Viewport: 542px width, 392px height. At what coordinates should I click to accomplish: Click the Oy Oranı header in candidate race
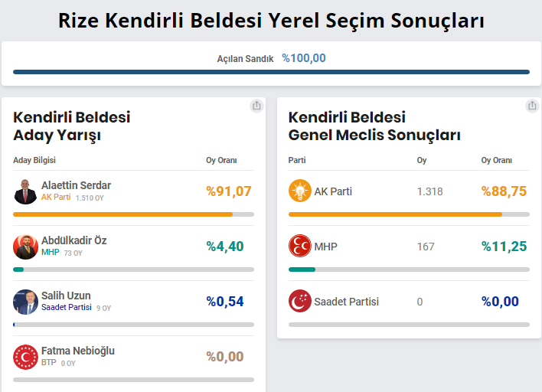pos(221,160)
